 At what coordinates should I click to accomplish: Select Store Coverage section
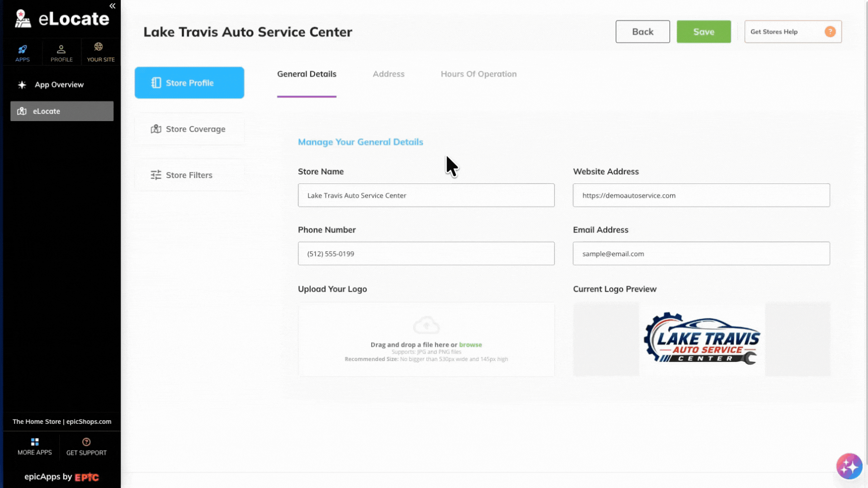(189, 129)
